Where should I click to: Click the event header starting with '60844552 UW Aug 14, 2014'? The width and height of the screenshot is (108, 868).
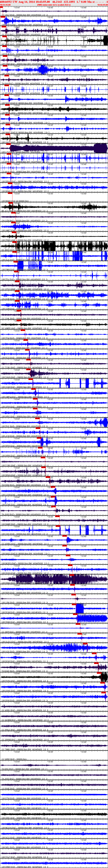[x=54, y=2]
